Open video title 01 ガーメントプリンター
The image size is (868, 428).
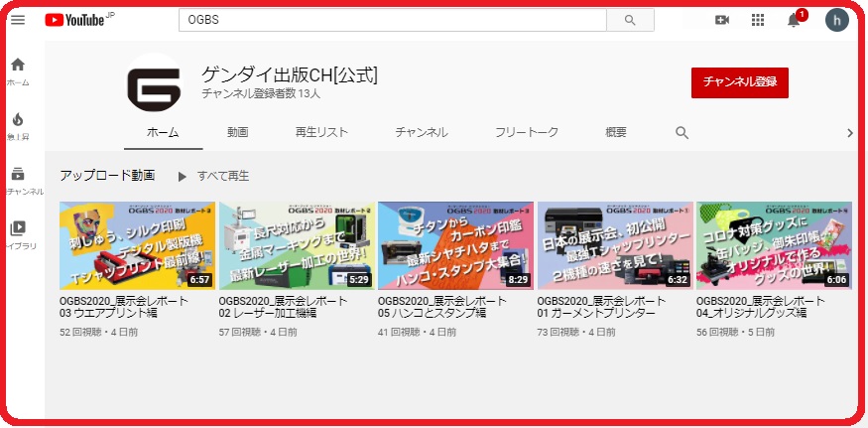(x=602, y=307)
